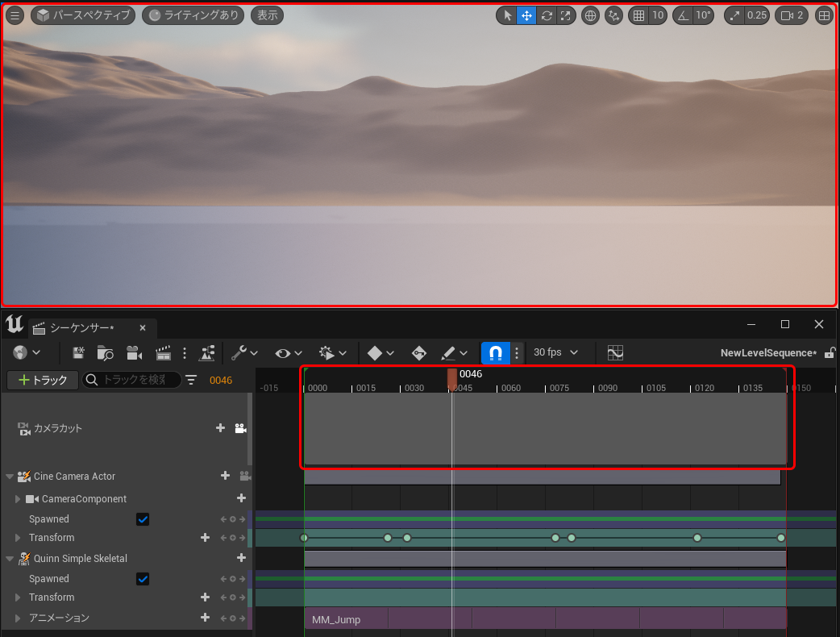840x637 pixels.
Task: Uncheck Spawned checkbox under Quinn Simple Skeletal
Action: click(143, 579)
